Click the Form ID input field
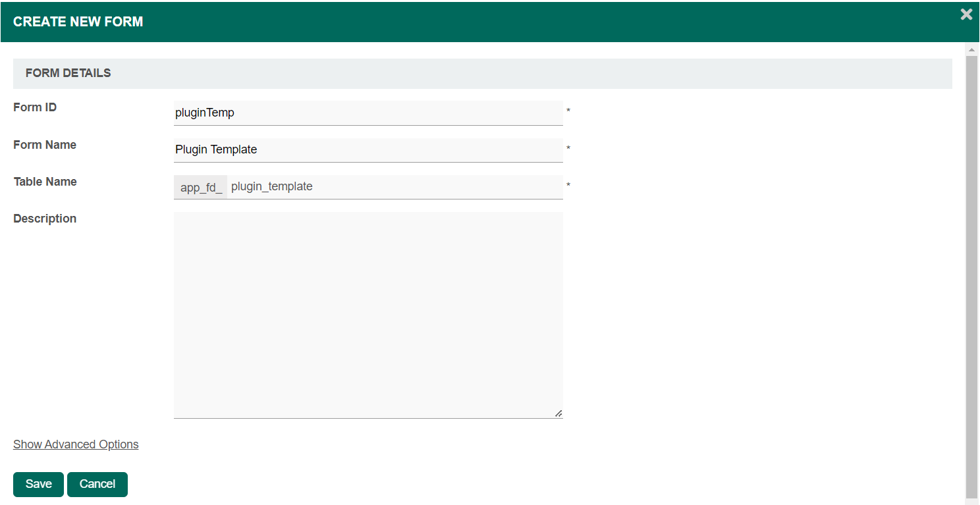Image resolution: width=980 pixels, height=505 pixels. coord(368,113)
